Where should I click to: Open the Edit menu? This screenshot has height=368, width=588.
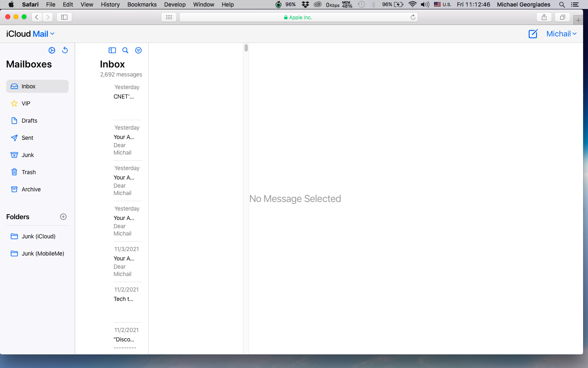point(68,4)
